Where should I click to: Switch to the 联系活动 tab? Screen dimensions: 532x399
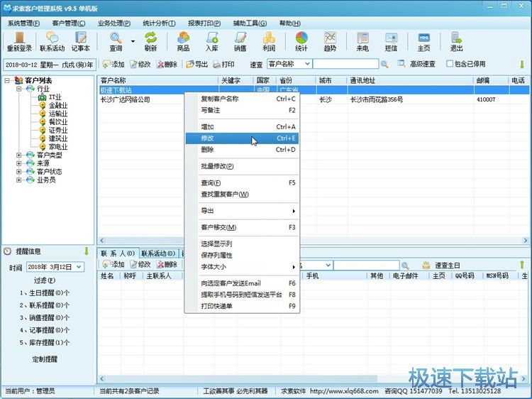pos(157,253)
